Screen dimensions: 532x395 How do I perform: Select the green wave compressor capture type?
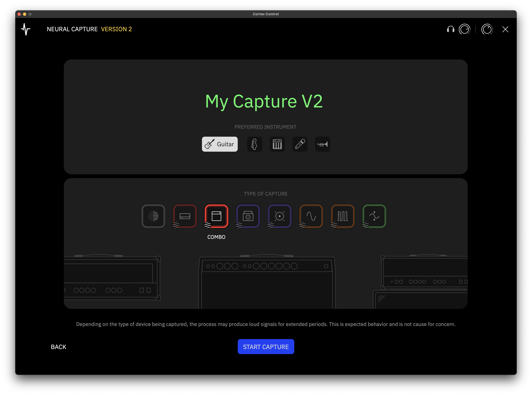tap(374, 216)
